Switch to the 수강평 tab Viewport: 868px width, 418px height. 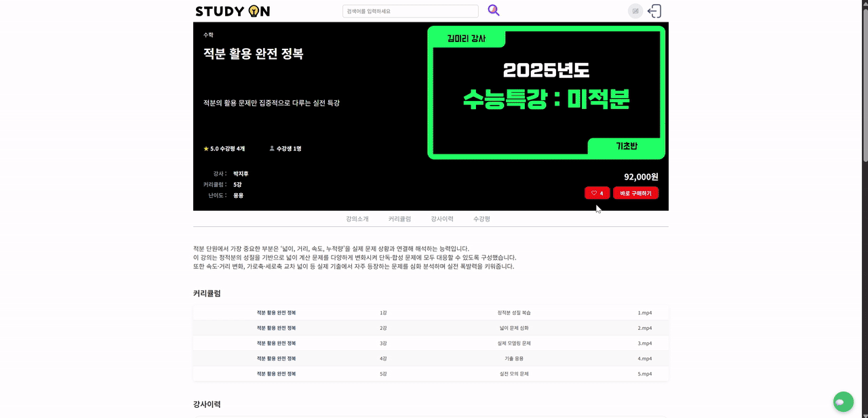(481, 218)
